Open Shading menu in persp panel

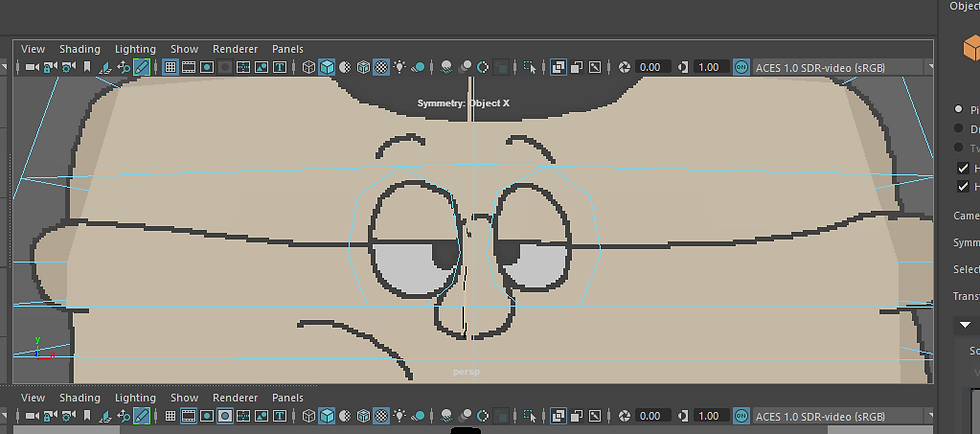point(79,49)
